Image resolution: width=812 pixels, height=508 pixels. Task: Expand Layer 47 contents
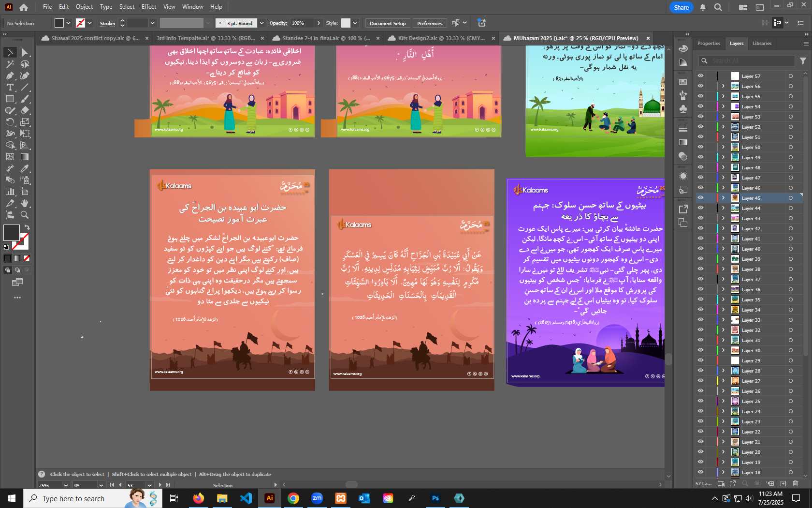pyautogui.click(x=723, y=178)
